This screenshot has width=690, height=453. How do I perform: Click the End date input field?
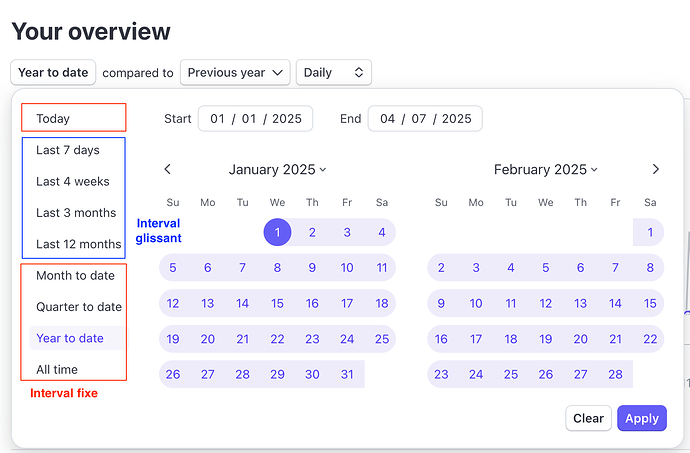pyautogui.click(x=425, y=119)
